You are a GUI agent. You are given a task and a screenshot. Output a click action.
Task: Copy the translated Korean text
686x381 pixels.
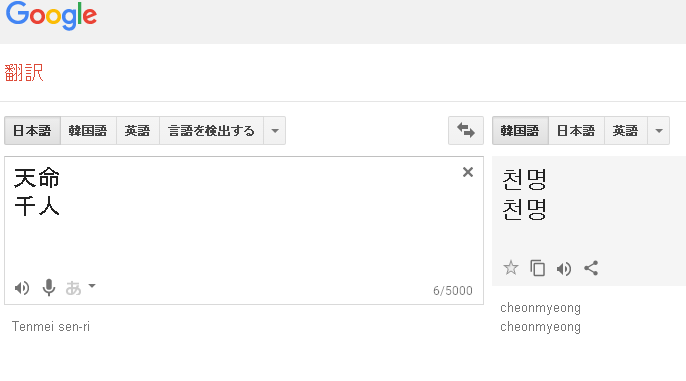(537, 268)
